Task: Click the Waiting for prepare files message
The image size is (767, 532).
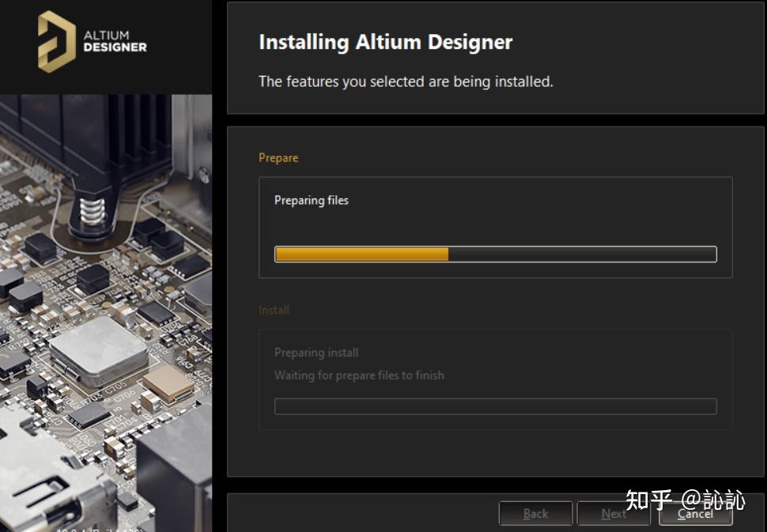Action: (x=360, y=375)
